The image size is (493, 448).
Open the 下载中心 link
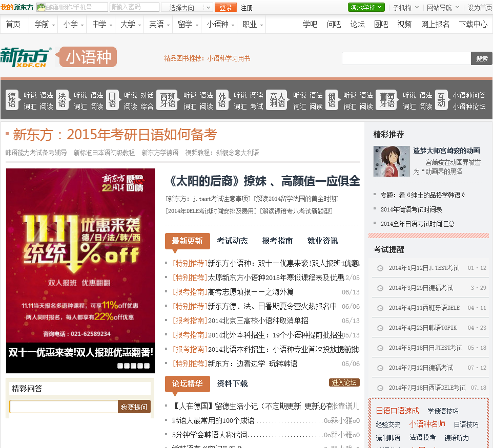click(x=473, y=24)
